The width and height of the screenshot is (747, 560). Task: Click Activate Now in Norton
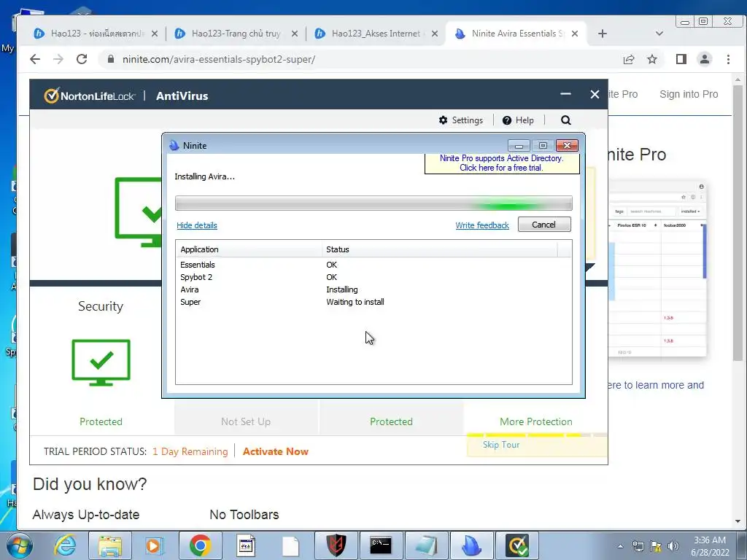tap(275, 451)
